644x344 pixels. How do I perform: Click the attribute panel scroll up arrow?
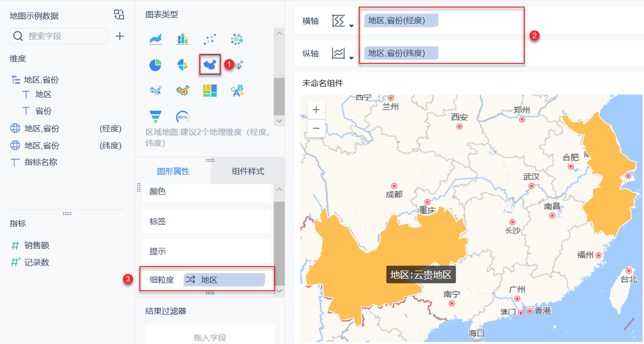click(279, 189)
